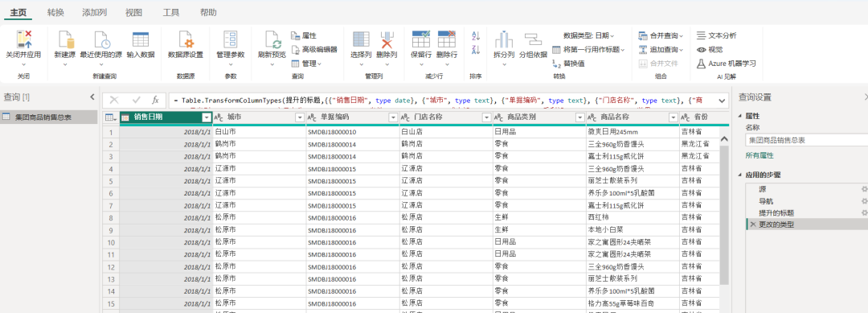
Task: Click 替换值 in the ribbon
Action: [x=568, y=64]
